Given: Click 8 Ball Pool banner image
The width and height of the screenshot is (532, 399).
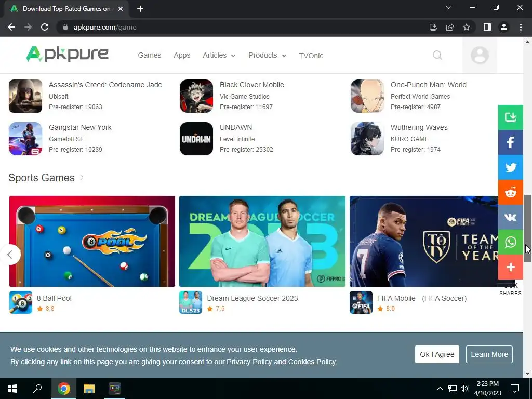Looking at the screenshot, I should (x=92, y=241).
